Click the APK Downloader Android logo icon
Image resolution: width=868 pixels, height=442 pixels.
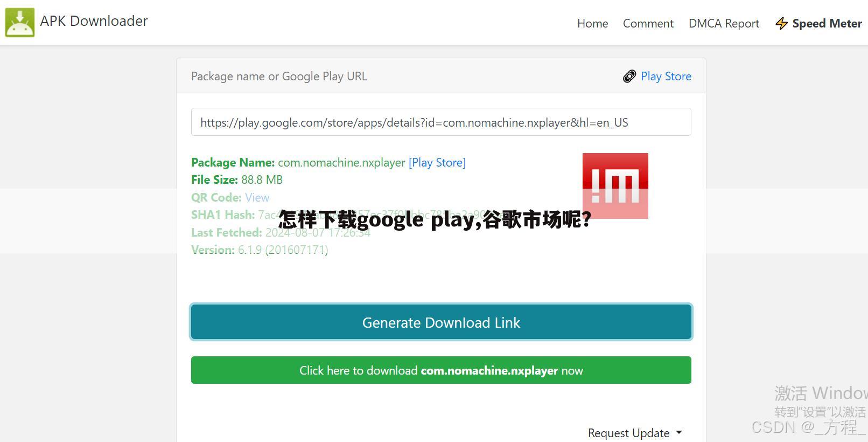click(x=20, y=22)
